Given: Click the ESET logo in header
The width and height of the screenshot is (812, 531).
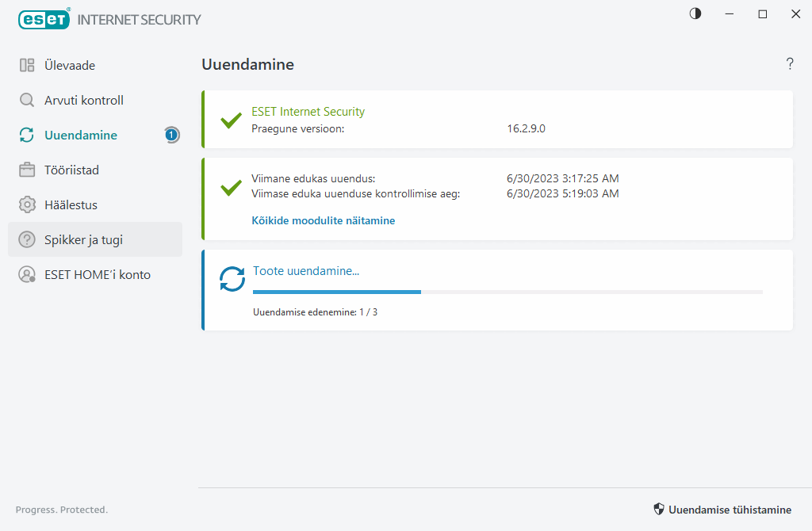Looking at the screenshot, I should 44,19.
